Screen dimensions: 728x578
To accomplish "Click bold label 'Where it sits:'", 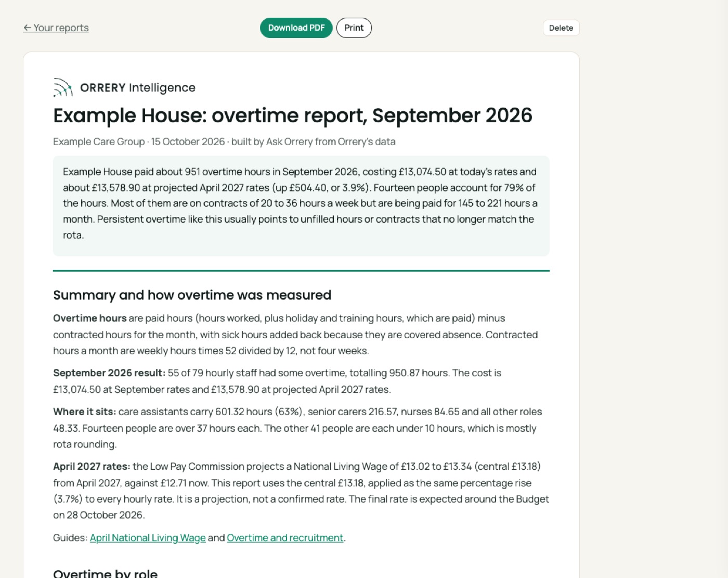I will tap(85, 412).
